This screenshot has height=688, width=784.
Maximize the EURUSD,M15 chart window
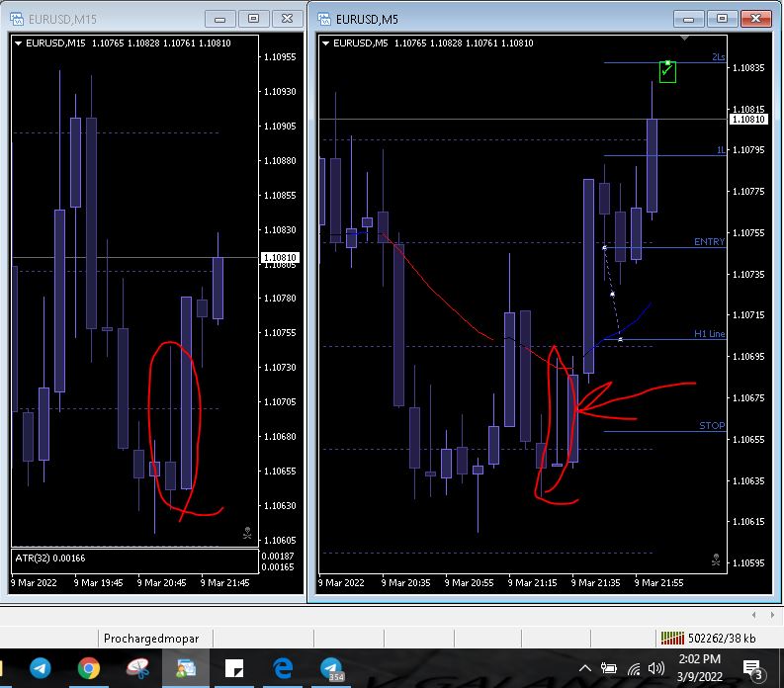[x=253, y=19]
